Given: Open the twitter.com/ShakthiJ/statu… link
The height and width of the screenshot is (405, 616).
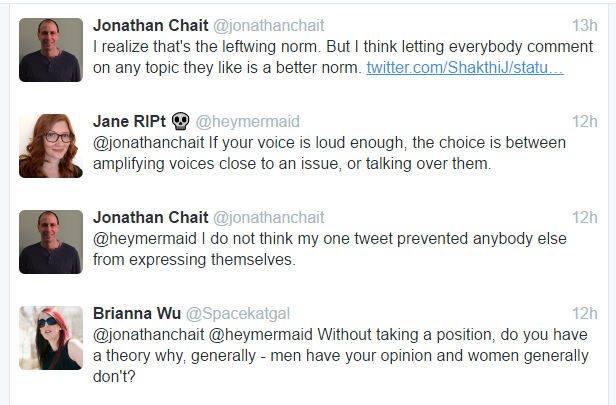Looking at the screenshot, I should tap(465, 68).
